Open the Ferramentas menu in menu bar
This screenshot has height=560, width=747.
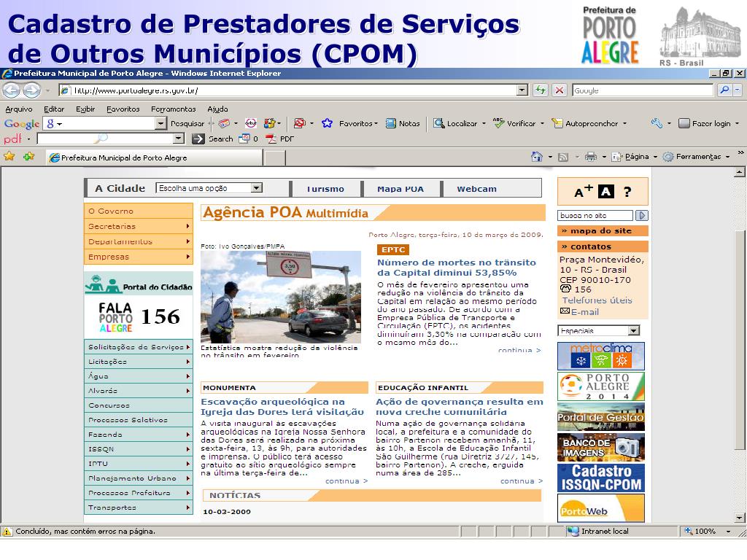pyautogui.click(x=174, y=109)
